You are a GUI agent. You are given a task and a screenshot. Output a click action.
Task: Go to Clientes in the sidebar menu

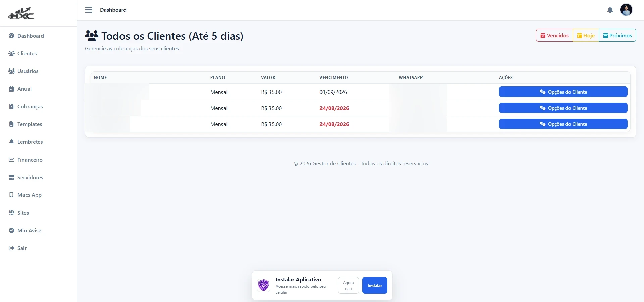point(27,53)
